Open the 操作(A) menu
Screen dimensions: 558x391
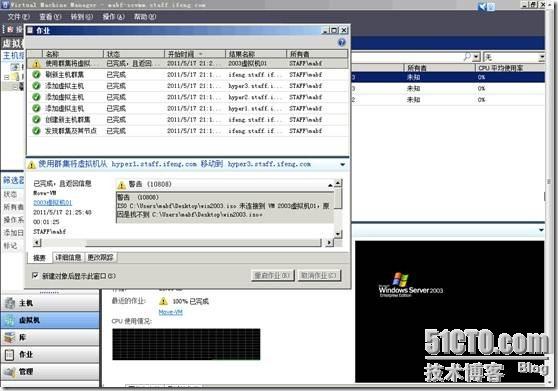(114, 17)
